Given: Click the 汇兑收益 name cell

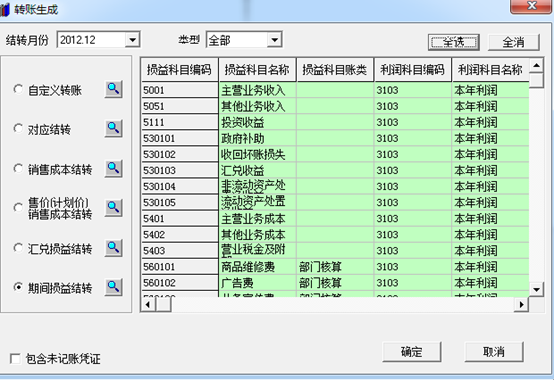Looking at the screenshot, I should click(258, 170).
